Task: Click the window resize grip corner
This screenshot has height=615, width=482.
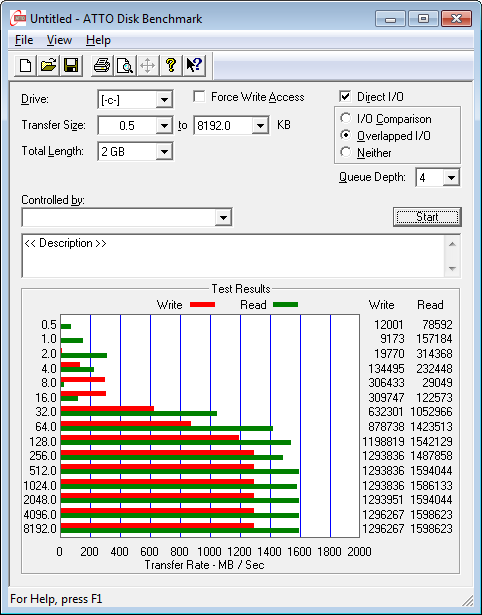Action: pyautogui.click(x=467, y=600)
